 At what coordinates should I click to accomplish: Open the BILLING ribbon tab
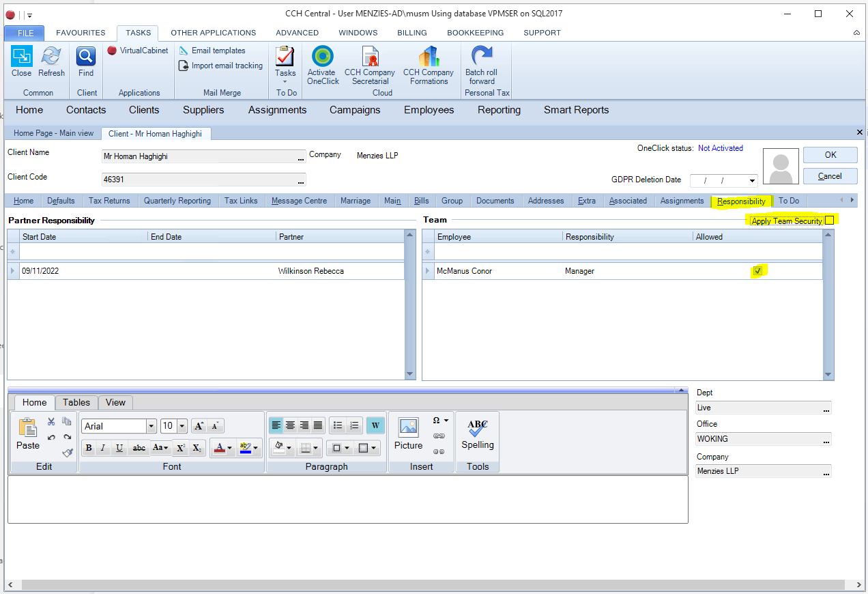tap(411, 33)
